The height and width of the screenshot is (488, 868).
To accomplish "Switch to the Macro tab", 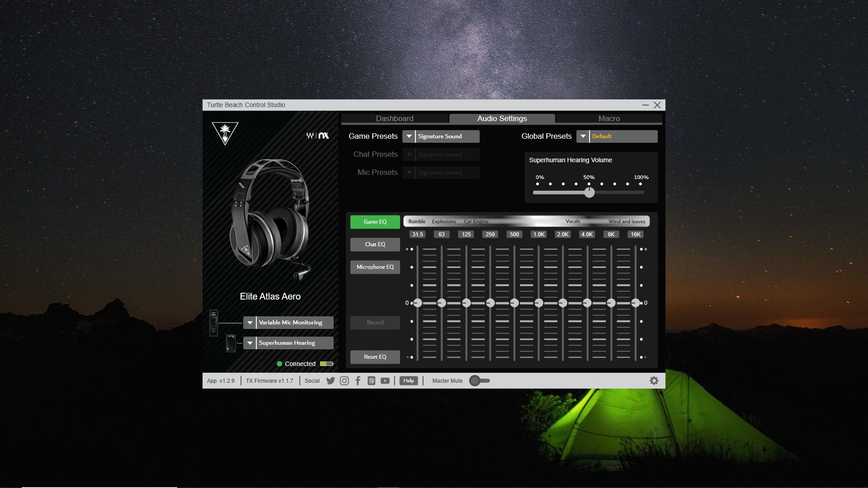I will (x=609, y=118).
